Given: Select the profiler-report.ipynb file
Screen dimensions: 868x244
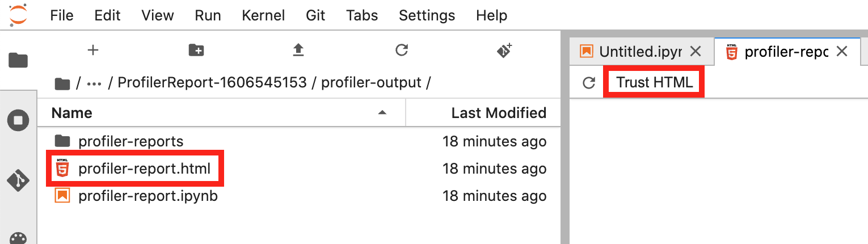Looking at the screenshot, I should (x=148, y=196).
